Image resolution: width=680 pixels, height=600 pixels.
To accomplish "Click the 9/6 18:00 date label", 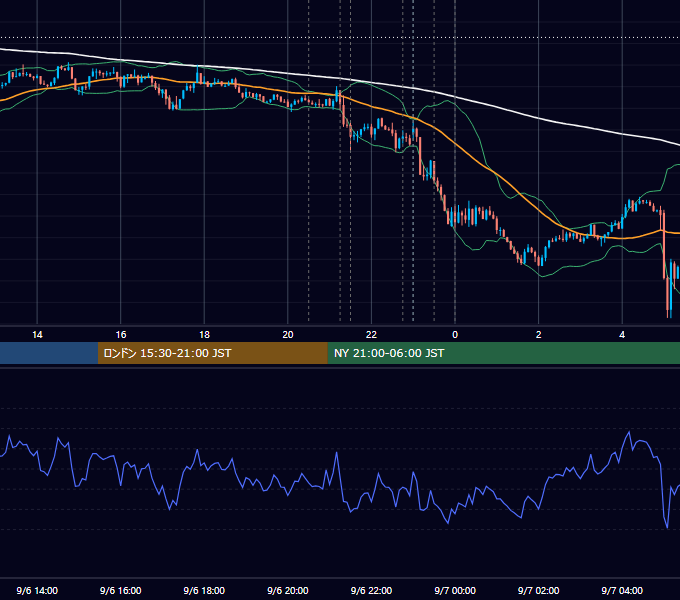I will click(204, 590).
